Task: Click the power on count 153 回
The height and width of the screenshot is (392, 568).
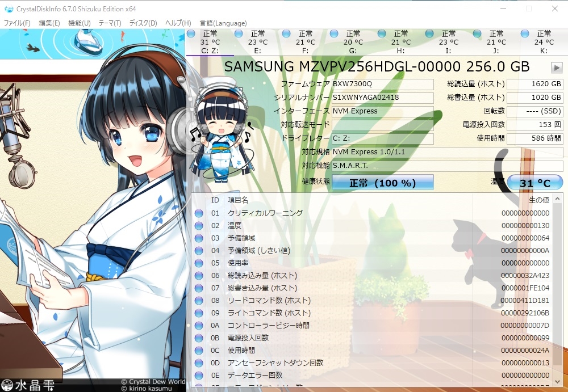Action: (x=534, y=125)
